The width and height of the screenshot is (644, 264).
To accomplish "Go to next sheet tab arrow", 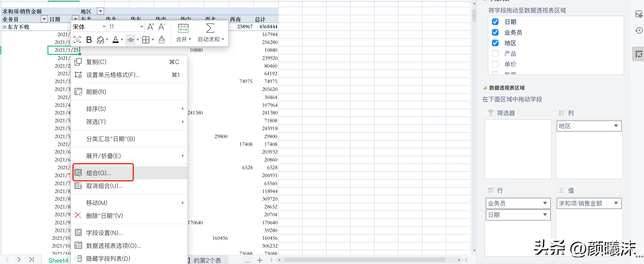I will coord(19,259).
